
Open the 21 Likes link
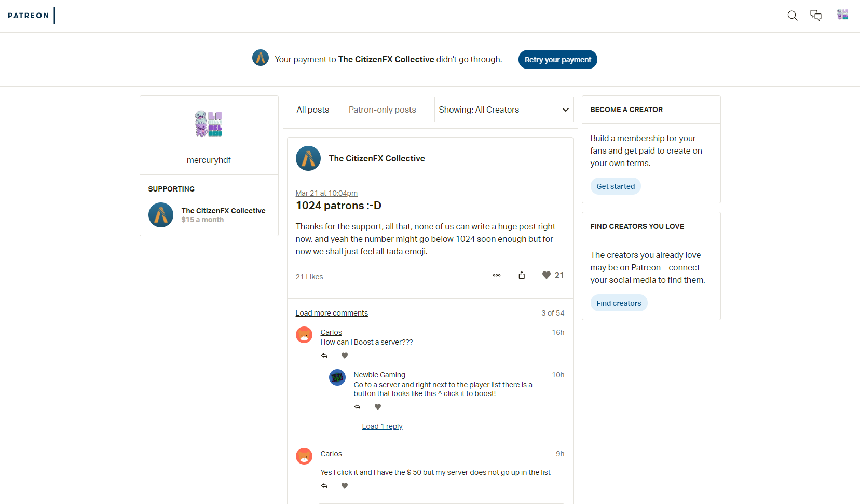point(309,277)
